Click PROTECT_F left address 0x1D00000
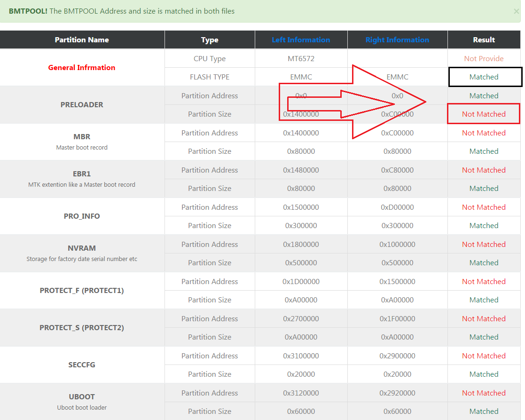The width and height of the screenshot is (525, 420). (301, 282)
